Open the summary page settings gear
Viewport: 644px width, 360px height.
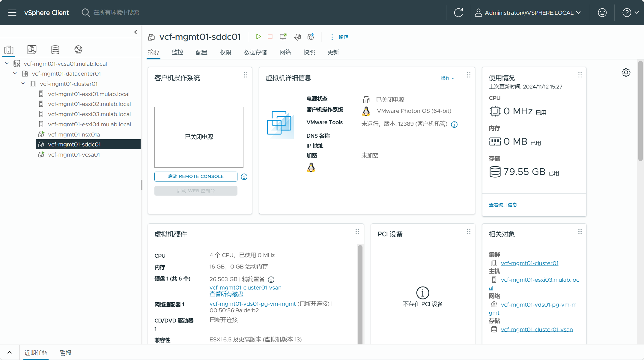[x=626, y=72]
